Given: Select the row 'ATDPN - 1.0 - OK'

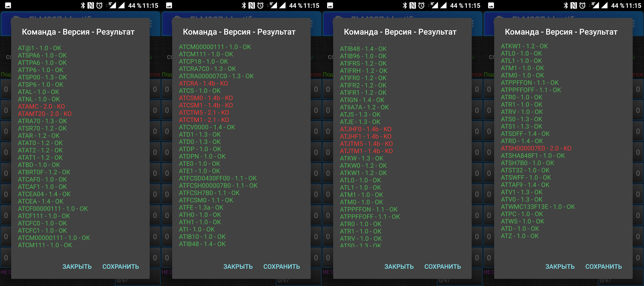Looking at the screenshot, I should [202, 156].
